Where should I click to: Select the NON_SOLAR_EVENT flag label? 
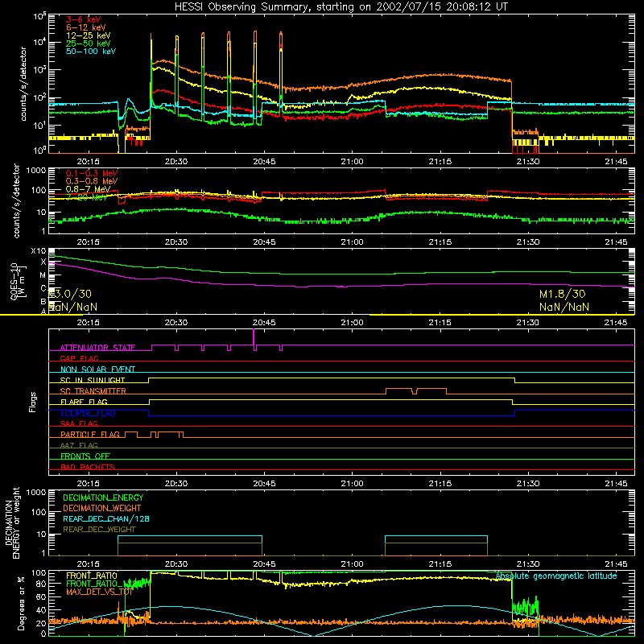pos(97,369)
